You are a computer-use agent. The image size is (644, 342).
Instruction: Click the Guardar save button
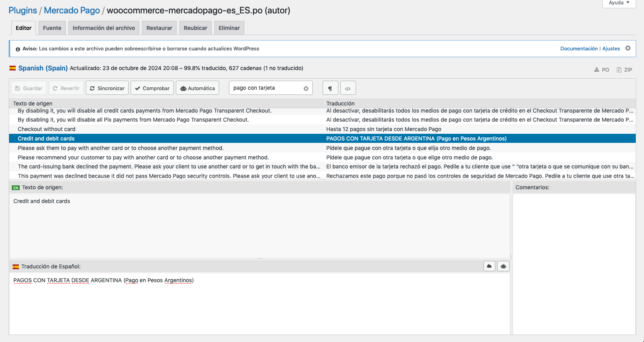point(29,88)
